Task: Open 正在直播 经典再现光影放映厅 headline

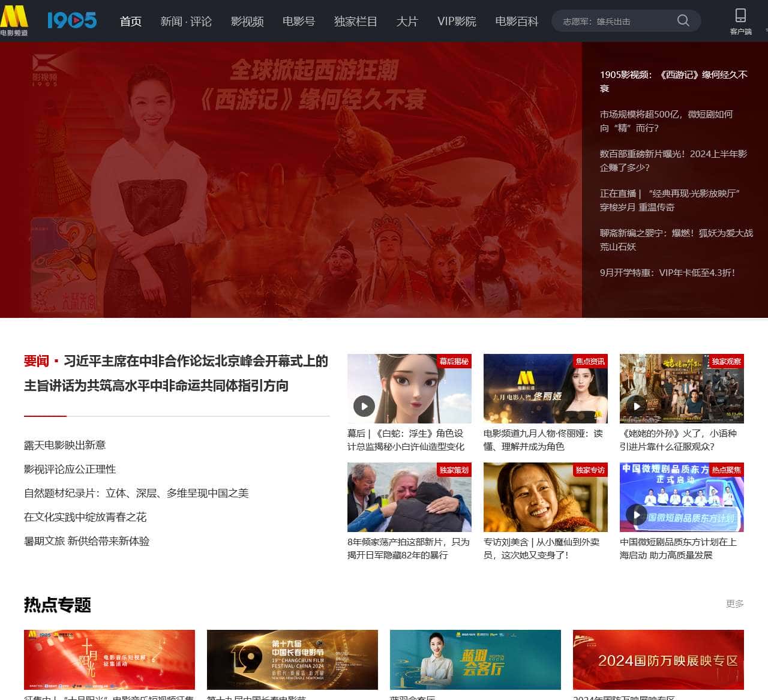Action: tap(670, 200)
